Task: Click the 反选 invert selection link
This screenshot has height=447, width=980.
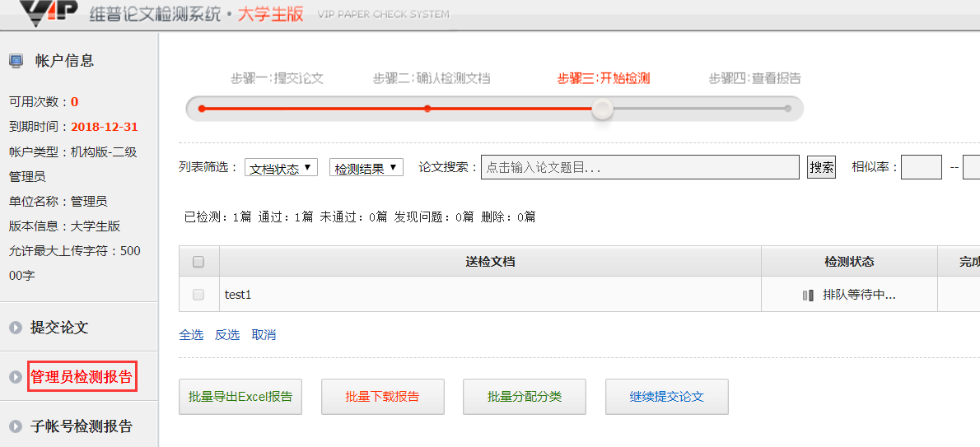Action: coord(227,335)
